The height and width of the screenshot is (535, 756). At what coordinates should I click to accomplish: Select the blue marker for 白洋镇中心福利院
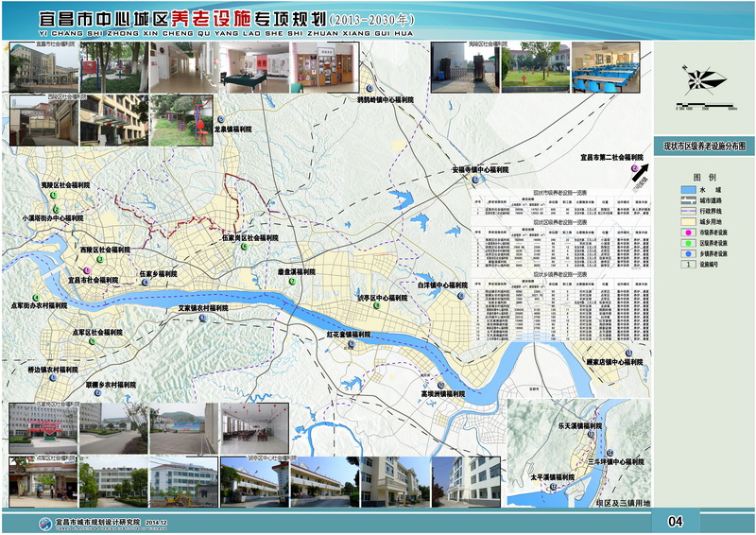coord(460,294)
